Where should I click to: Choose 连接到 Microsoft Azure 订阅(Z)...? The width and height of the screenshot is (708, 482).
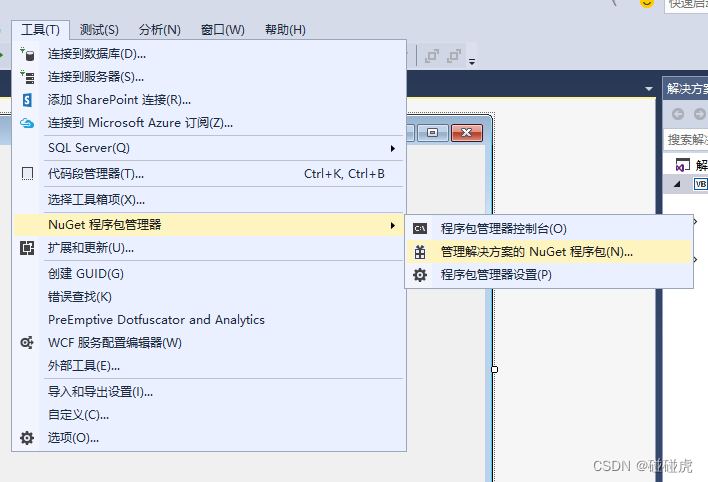pos(209,123)
